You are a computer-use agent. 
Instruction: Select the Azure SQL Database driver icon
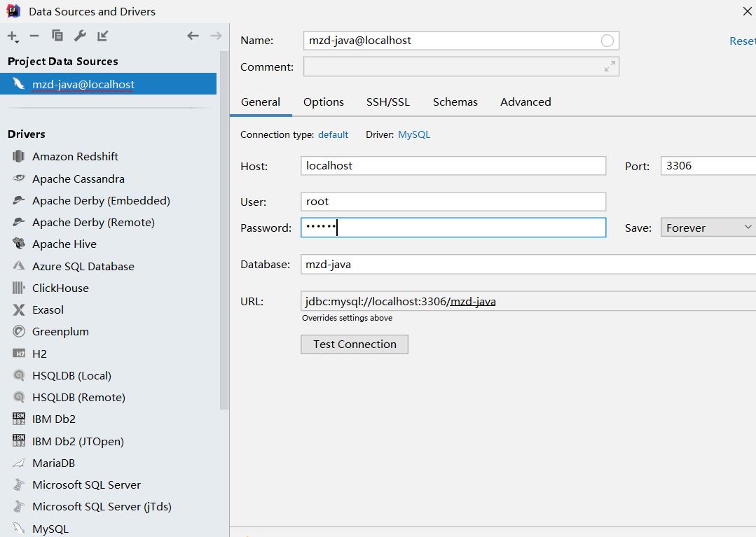click(x=18, y=265)
